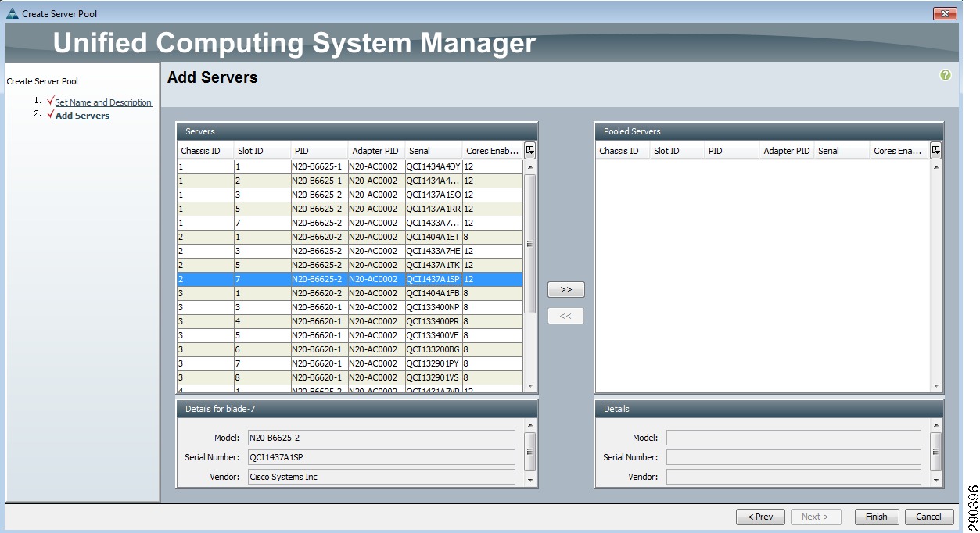The height and width of the screenshot is (533, 980).
Task: Open the help question mark icon
Action: click(946, 75)
